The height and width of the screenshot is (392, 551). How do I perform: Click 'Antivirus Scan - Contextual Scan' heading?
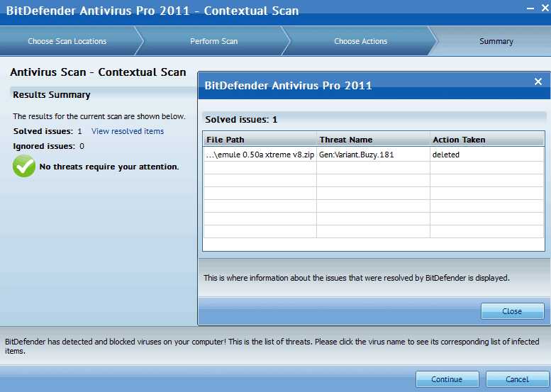98,72
